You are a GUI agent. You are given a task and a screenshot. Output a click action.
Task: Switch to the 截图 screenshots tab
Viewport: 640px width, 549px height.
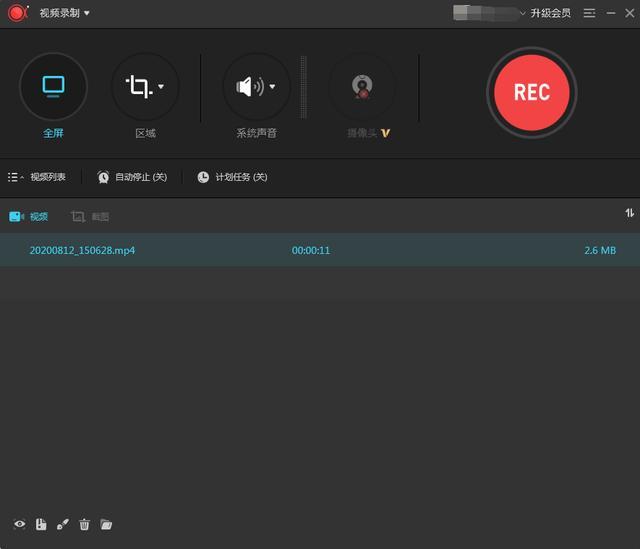(90, 216)
